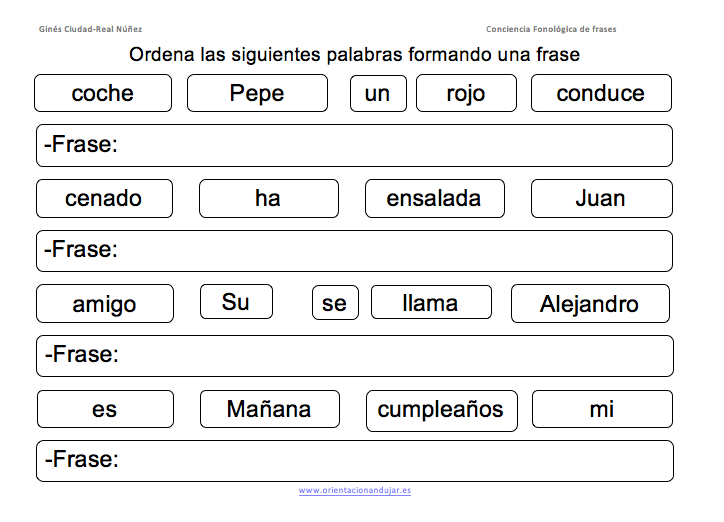This screenshot has height=522, width=724.
Task: Open the www.orientacionandujar.es link
Action: (x=355, y=490)
